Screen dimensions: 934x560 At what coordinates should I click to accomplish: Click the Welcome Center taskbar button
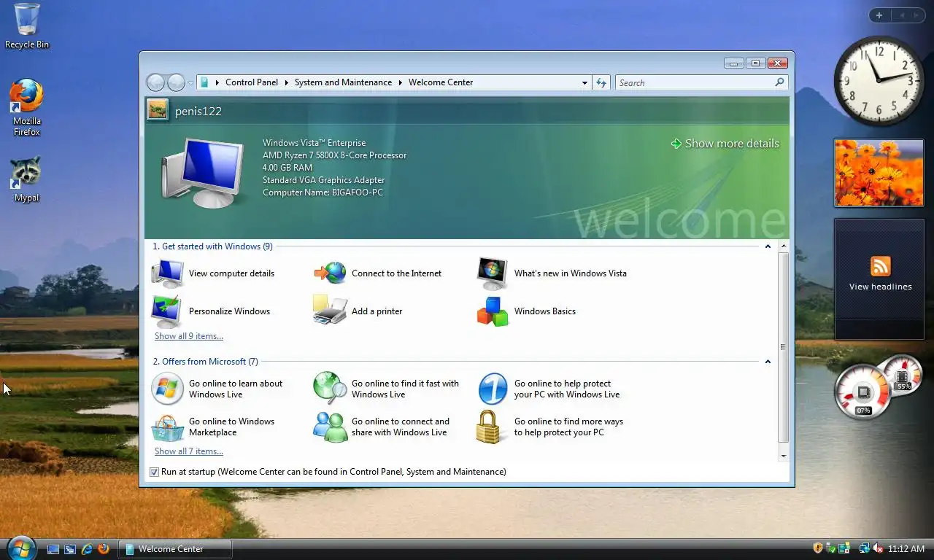(175, 549)
